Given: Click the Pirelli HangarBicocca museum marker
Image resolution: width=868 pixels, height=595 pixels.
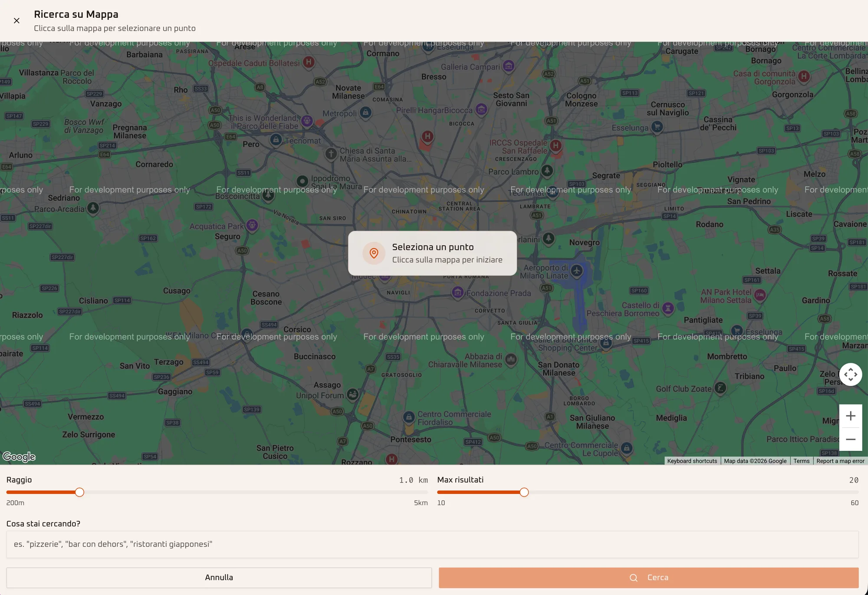Looking at the screenshot, I should (x=481, y=110).
